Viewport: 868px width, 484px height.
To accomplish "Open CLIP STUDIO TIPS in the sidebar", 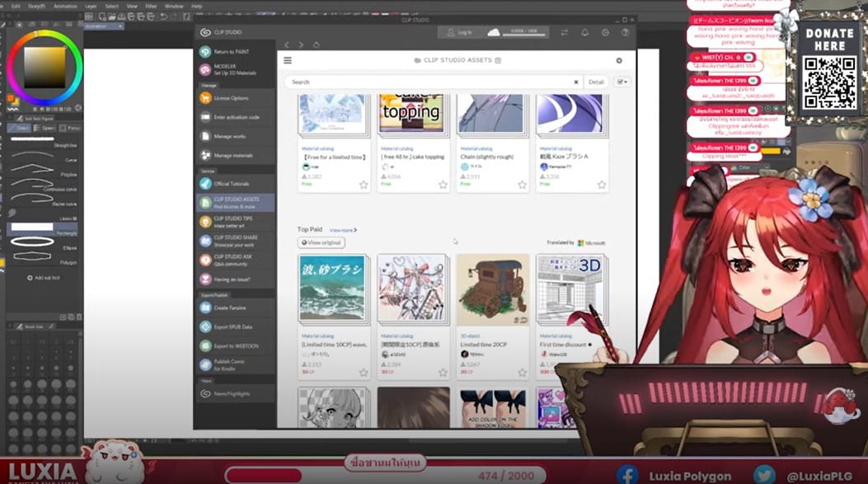I will [235, 222].
